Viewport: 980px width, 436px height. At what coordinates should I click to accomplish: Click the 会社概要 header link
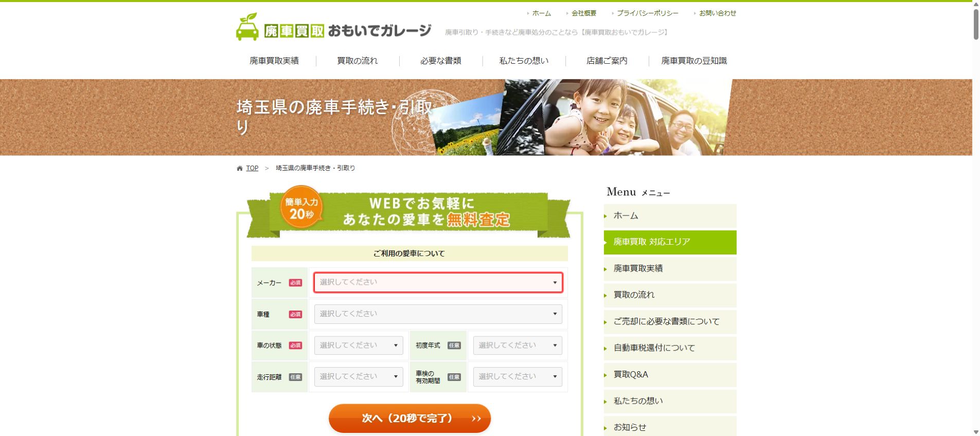click(x=584, y=13)
